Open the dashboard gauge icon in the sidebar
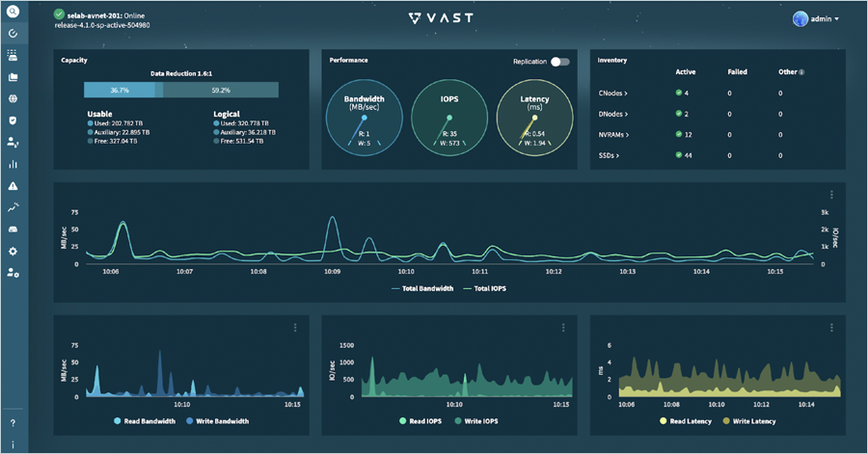The width and height of the screenshot is (868, 454). coord(13,34)
